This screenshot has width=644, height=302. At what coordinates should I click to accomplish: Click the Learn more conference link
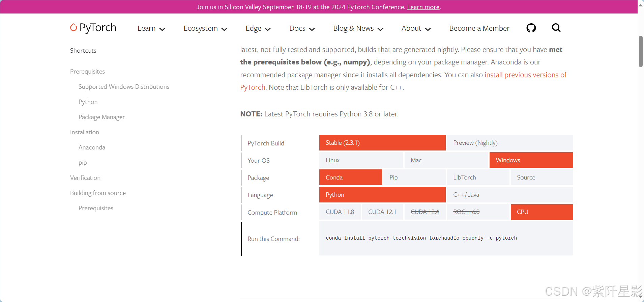click(x=423, y=7)
